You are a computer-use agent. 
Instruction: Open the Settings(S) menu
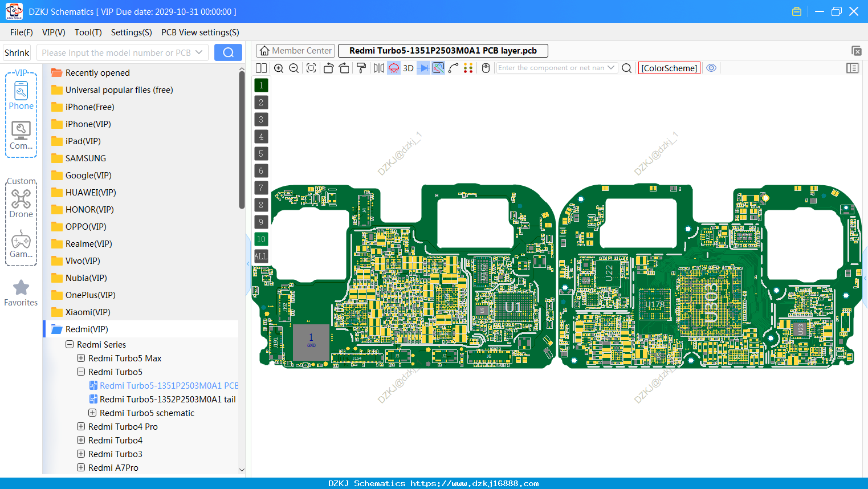(132, 32)
